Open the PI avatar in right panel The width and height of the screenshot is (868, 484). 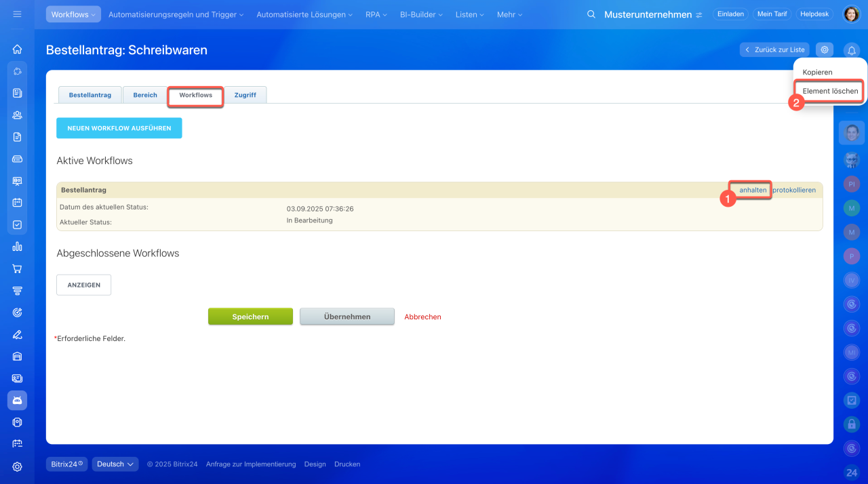(x=852, y=184)
